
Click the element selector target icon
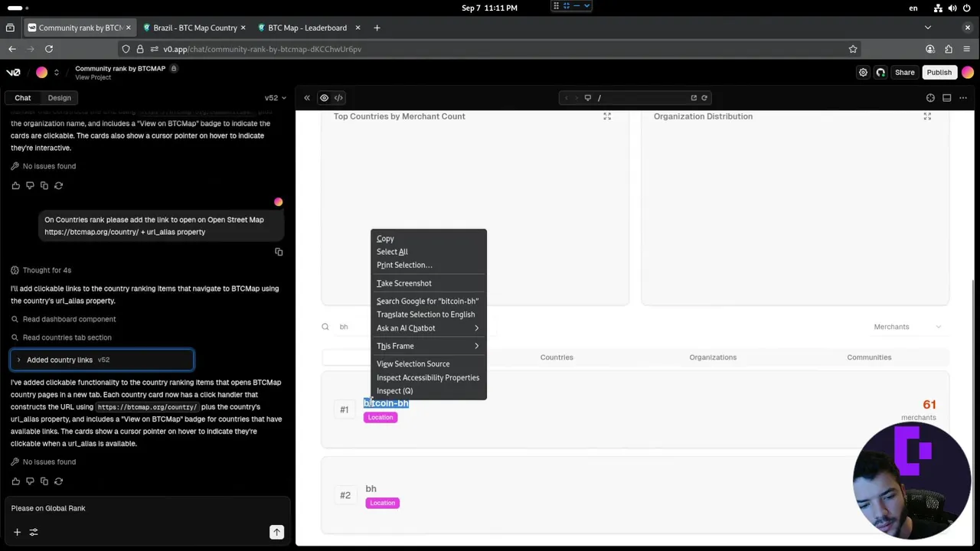pyautogui.click(x=930, y=98)
